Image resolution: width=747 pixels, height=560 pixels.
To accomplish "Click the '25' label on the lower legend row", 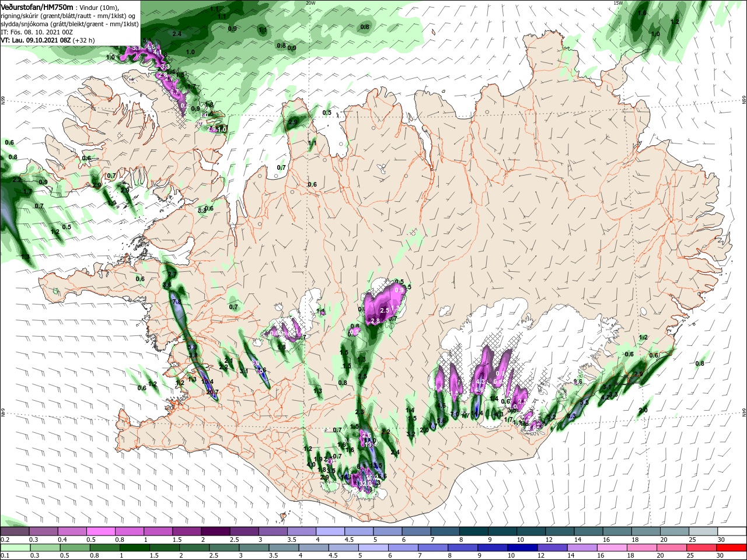I will [692, 556].
